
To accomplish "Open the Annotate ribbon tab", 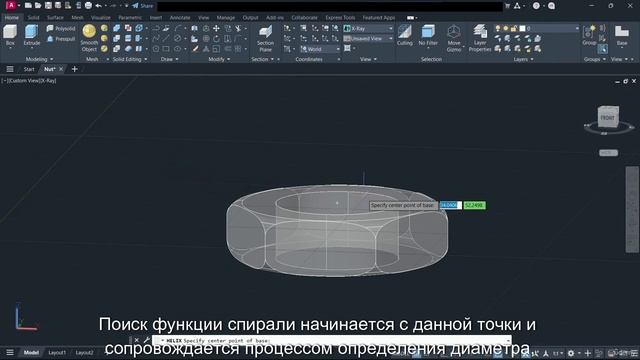I will tap(180, 18).
